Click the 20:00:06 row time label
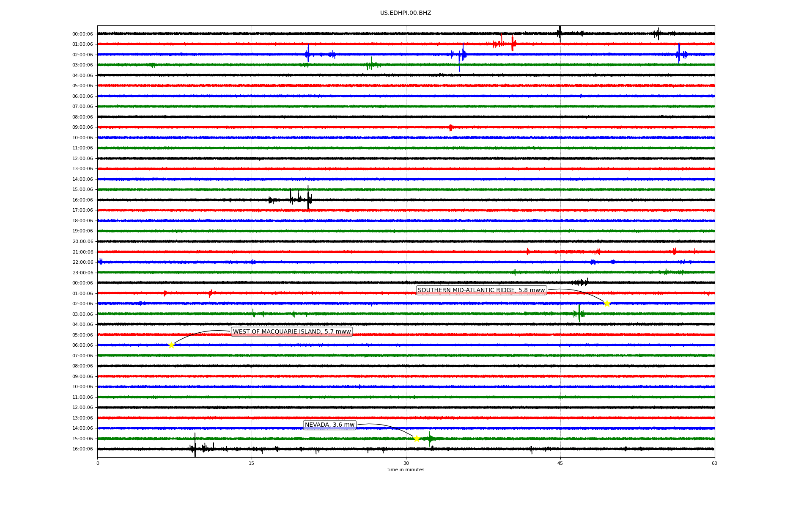 click(x=82, y=242)
